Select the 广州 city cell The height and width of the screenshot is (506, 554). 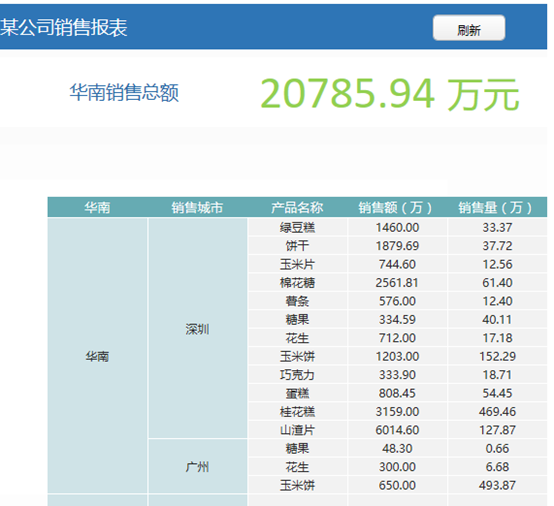(x=198, y=466)
